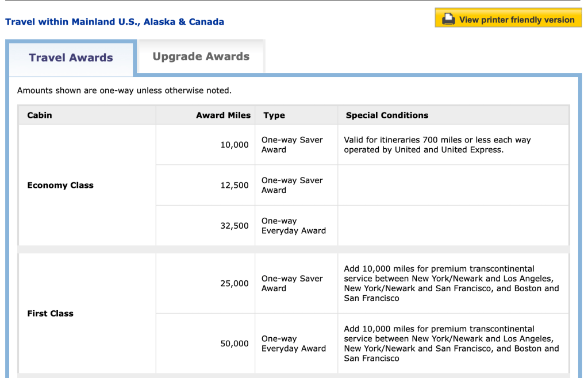Click the 'Amounts shown are one-way' note
This screenshot has width=588, height=378.
point(124,90)
